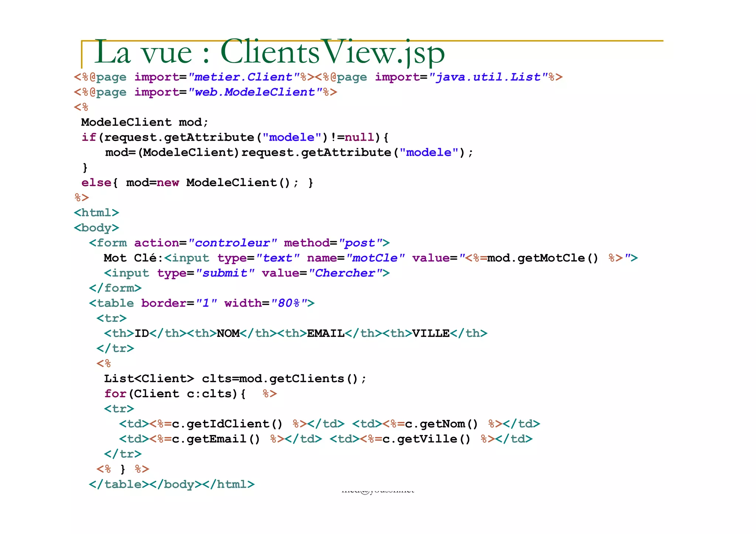Click the import value "metier.Client"
756x534 pixels.
coord(244,77)
